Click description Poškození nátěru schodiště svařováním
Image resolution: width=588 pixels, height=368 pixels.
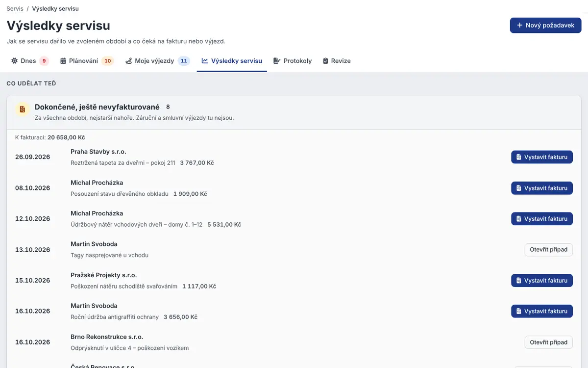(124, 286)
